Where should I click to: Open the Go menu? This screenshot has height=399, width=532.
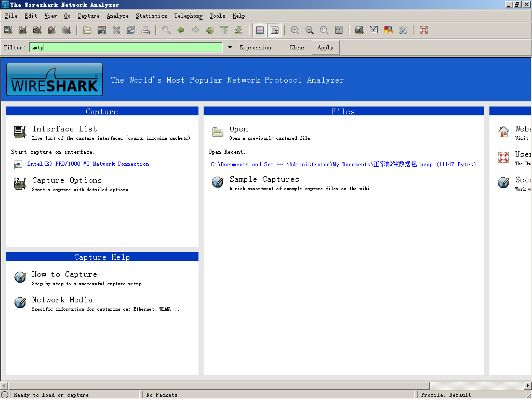pos(67,16)
